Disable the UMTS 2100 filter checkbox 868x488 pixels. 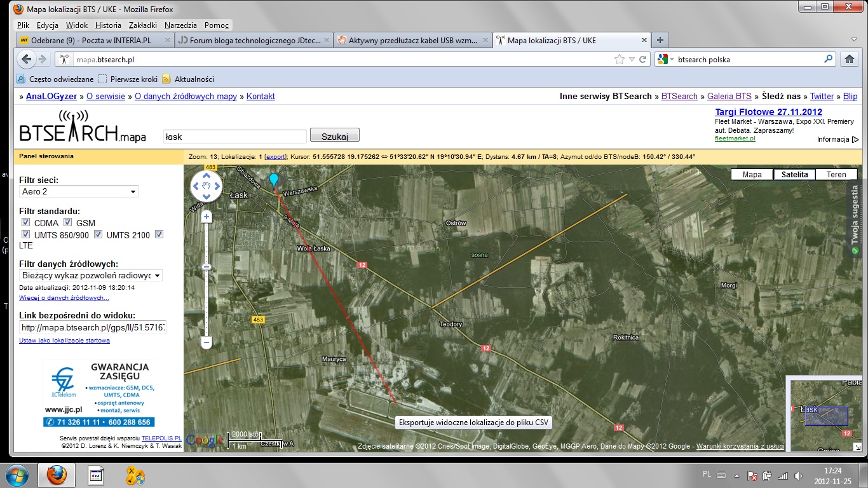pyautogui.click(x=98, y=234)
